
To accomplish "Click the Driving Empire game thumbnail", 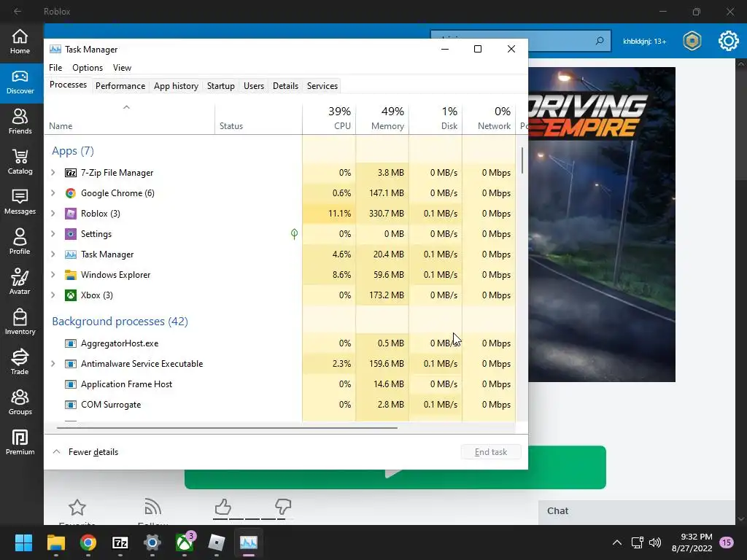I will 602,225.
